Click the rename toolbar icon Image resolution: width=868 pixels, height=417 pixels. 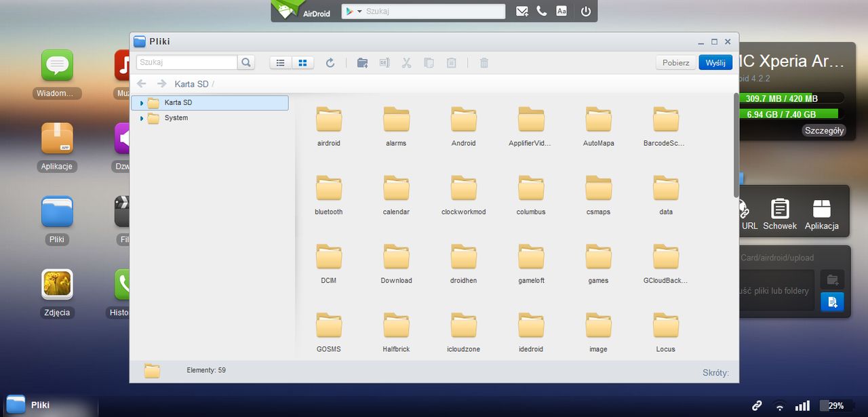(x=384, y=62)
